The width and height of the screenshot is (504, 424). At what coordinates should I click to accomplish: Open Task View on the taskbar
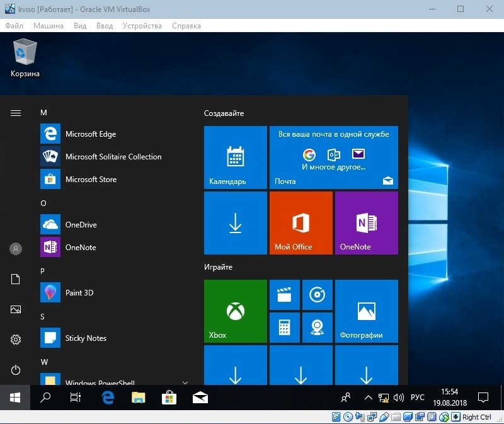[76, 398]
